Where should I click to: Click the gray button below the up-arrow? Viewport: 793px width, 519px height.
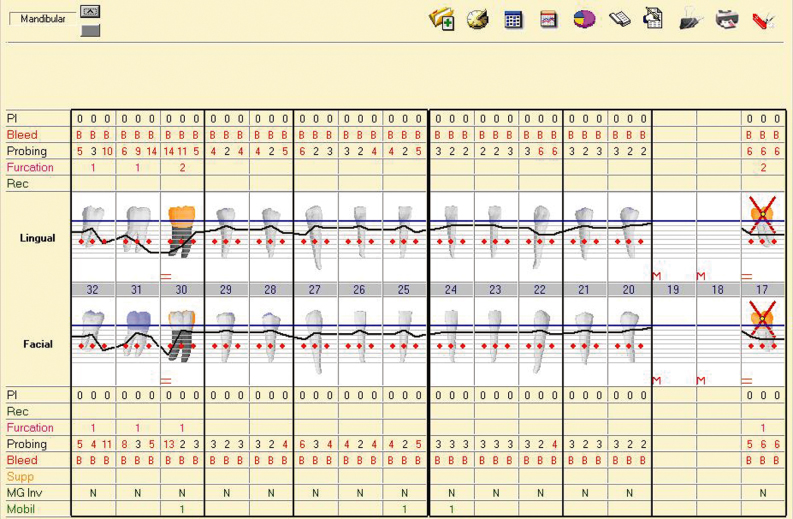90,31
